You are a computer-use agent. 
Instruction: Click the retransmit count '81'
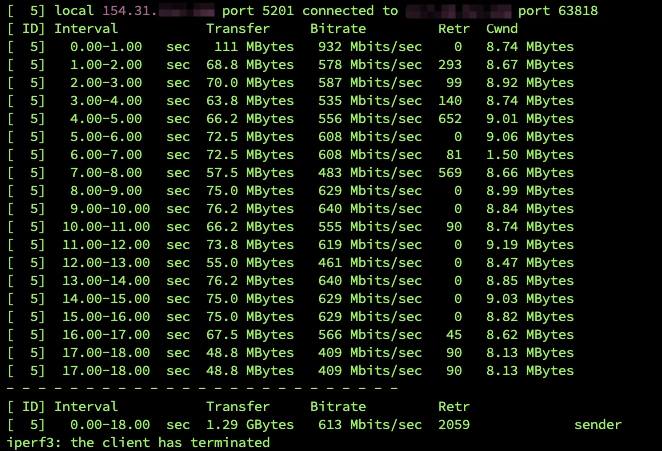tap(454, 155)
